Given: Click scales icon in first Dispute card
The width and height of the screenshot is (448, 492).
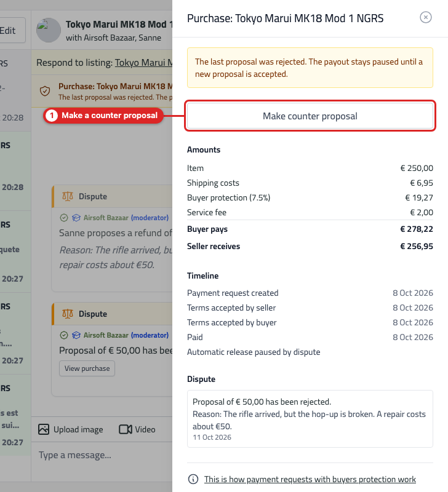Looking at the screenshot, I should tap(68, 196).
